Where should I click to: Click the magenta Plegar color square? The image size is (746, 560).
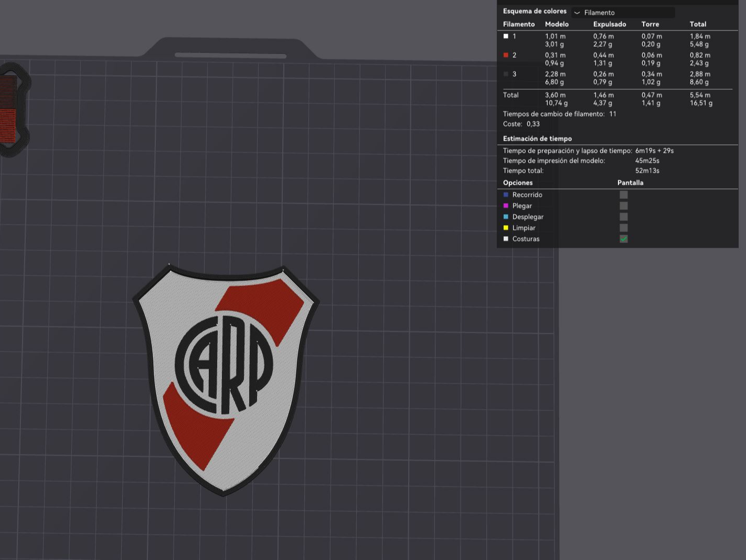point(506,206)
